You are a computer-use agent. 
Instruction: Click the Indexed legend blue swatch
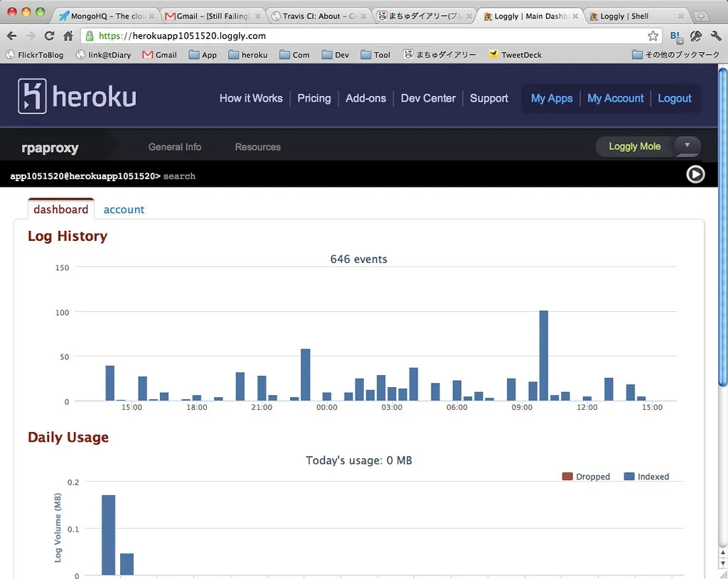[628, 477]
